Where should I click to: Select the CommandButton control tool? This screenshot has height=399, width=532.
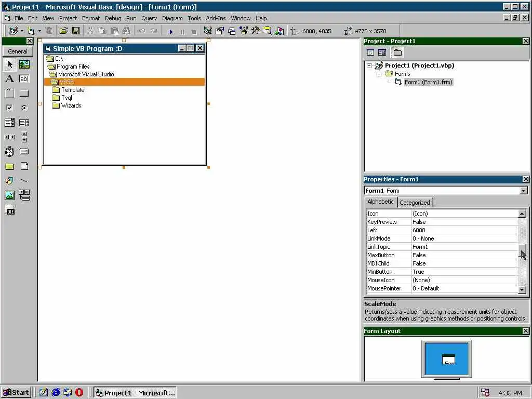(x=24, y=94)
